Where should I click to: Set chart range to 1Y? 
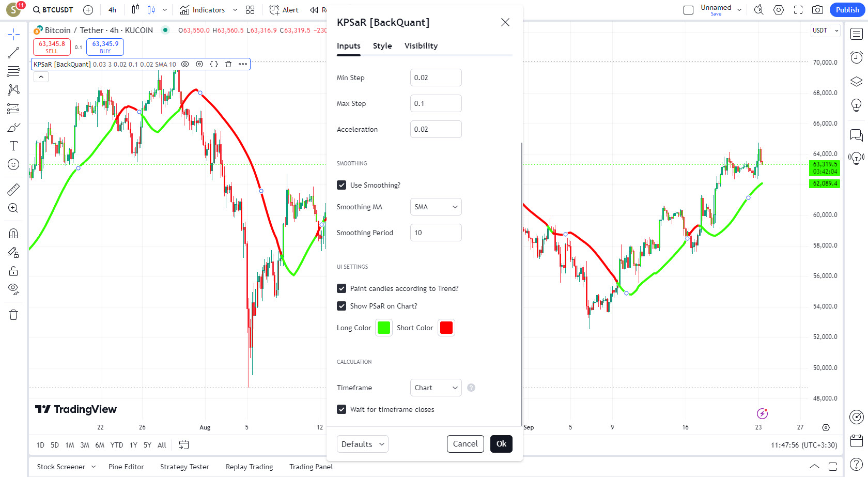point(133,445)
